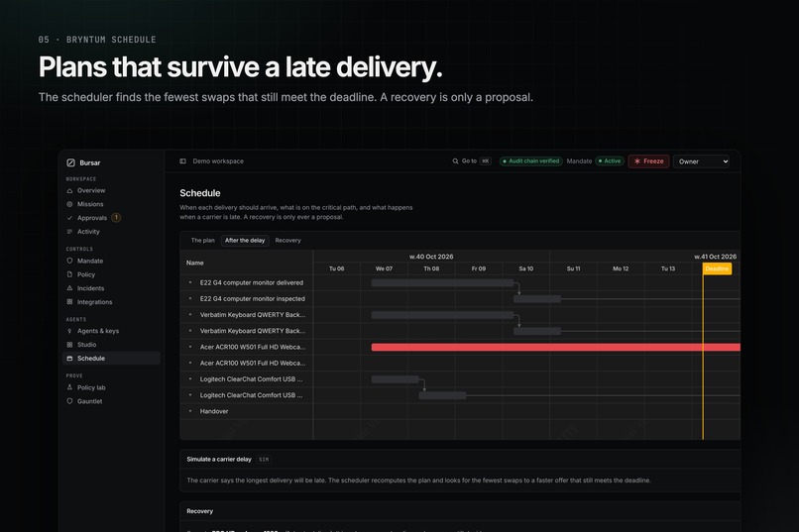The width and height of the screenshot is (799, 532).
Task: Click Logitech ClearChat first task bar
Action: click(395, 379)
